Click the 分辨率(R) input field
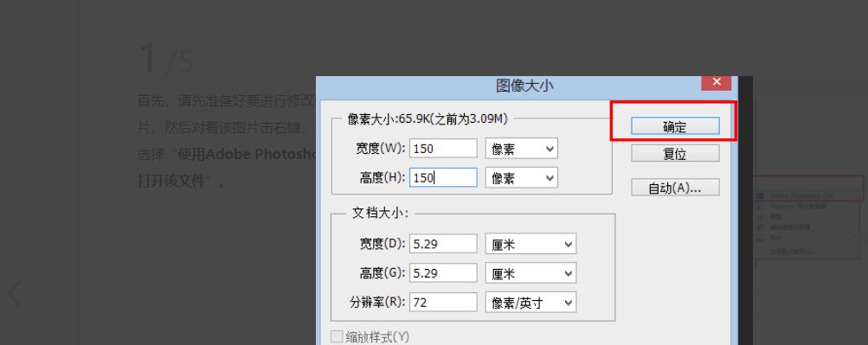The width and height of the screenshot is (868, 345). (x=443, y=302)
